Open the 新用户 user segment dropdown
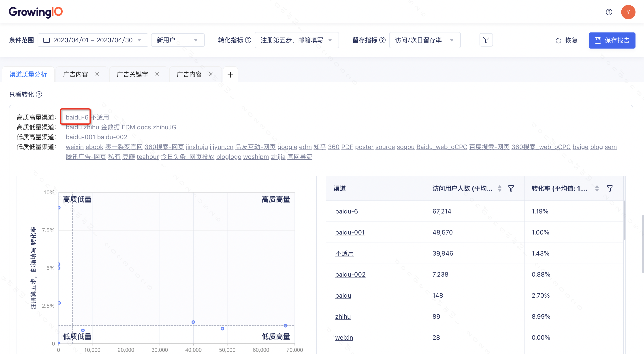Screen dimensions: 644x354 click(178, 40)
